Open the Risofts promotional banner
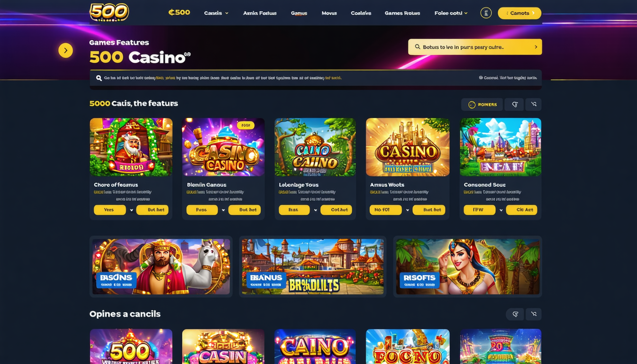 pos(468,266)
